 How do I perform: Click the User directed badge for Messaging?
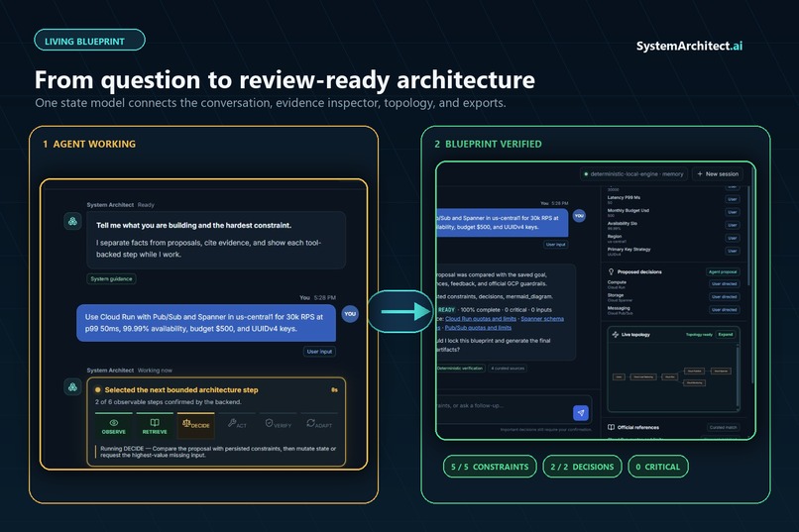pyautogui.click(x=724, y=309)
